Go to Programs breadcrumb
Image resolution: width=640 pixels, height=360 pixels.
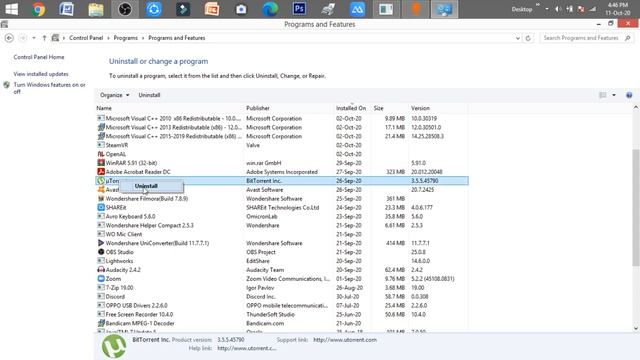click(126, 38)
